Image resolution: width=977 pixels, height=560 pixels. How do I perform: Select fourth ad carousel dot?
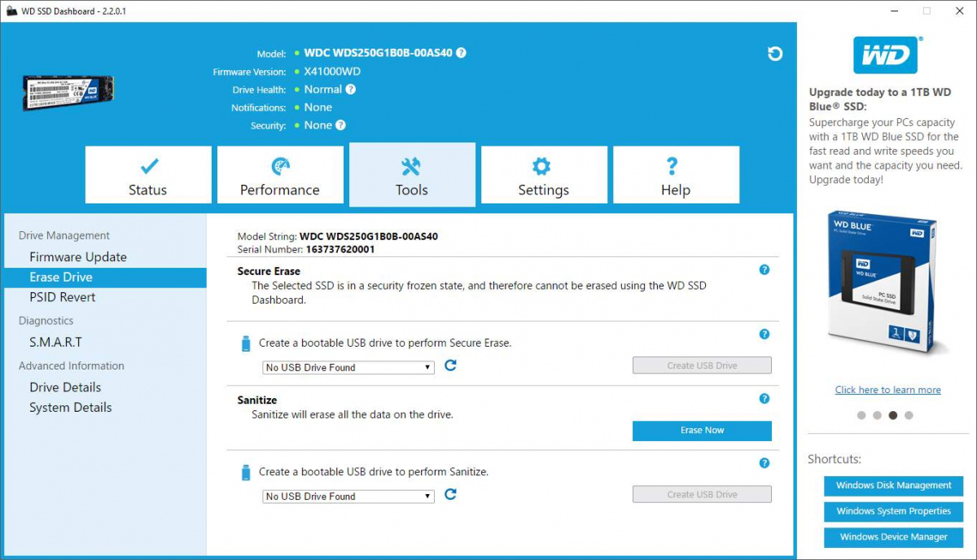(x=909, y=415)
